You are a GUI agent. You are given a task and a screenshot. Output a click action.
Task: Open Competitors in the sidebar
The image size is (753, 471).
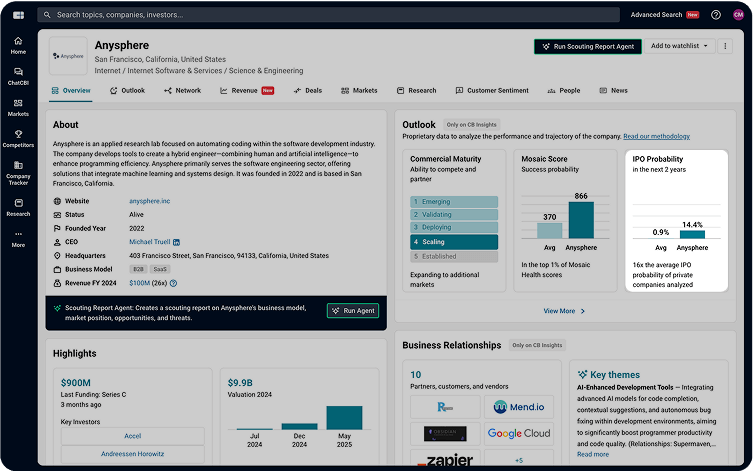coord(18,138)
